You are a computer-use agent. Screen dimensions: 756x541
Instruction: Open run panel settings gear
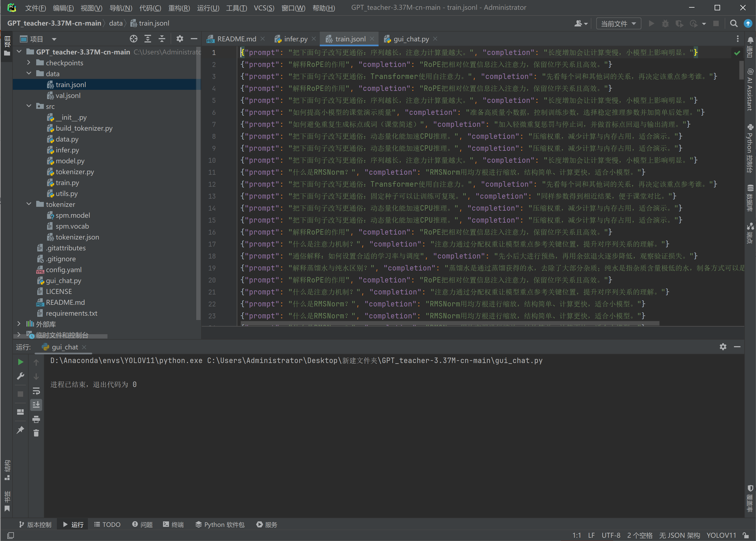point(723,347)
